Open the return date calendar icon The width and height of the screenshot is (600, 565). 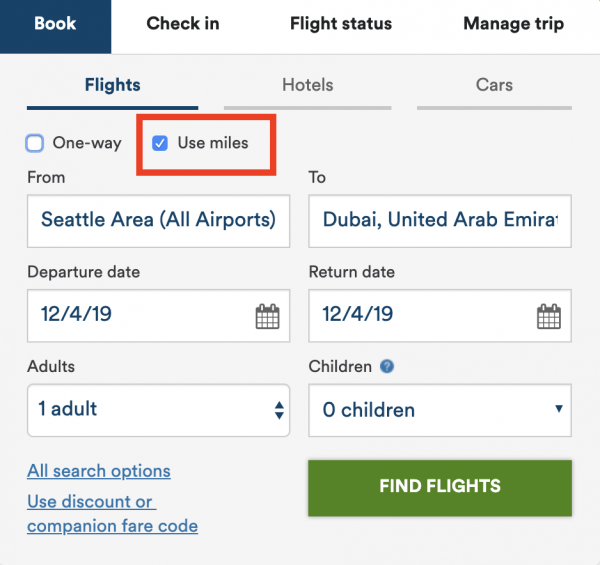click(x=549, y=317)
